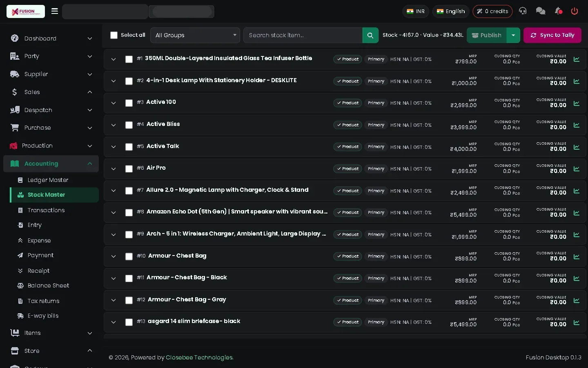This screenshot has height=368, width=588.
Task: Click the Production sidebar icon
Action: coord(13,146)
